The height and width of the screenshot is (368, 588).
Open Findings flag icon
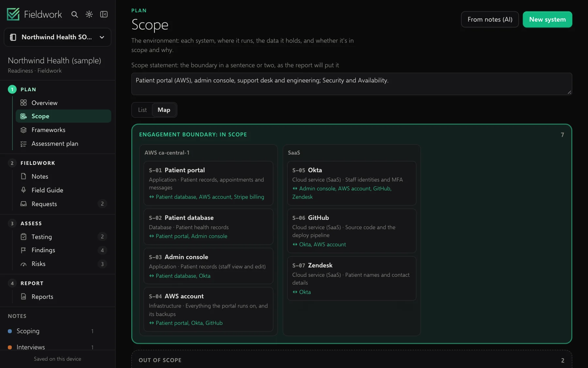(24, 250)
